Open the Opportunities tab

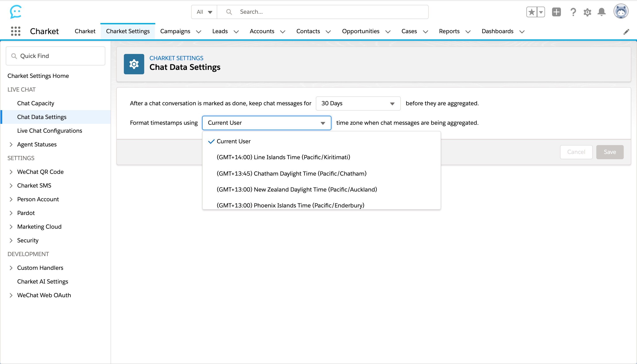(361, 31)
